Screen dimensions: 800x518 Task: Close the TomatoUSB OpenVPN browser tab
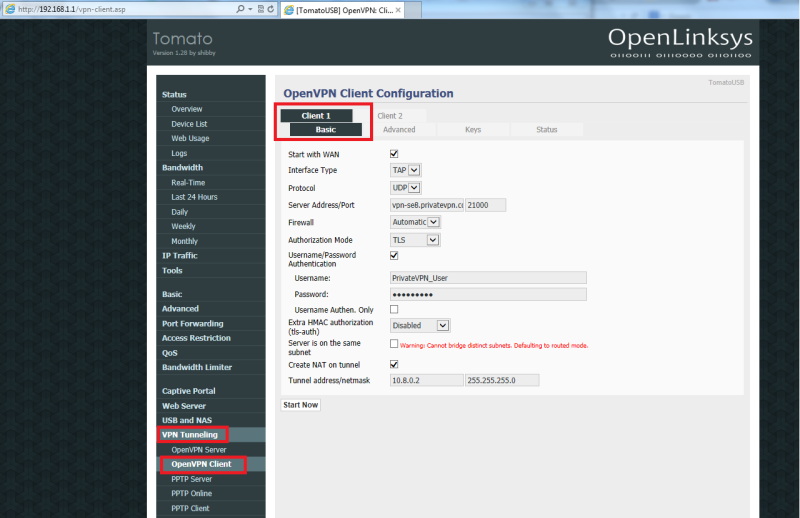pyautogui.click(x=398, y=10)
